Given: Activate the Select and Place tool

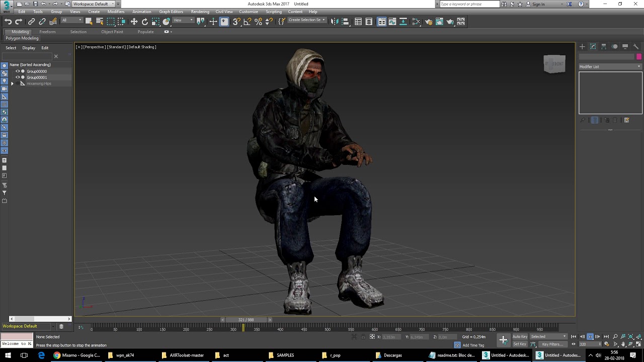Looking at the screenshot, I should pyautogui.click(x=167, y=22).
